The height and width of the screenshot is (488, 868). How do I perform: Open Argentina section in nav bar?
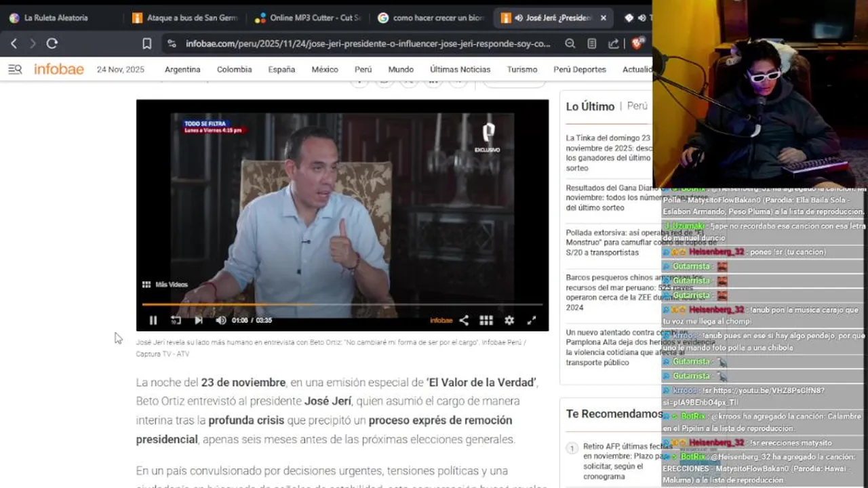click(182, 69)
